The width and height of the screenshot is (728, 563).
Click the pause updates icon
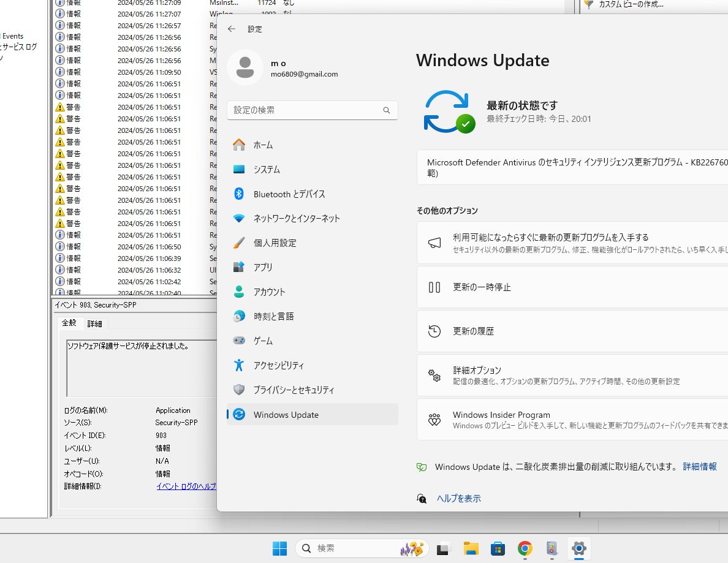coord(434,287)
